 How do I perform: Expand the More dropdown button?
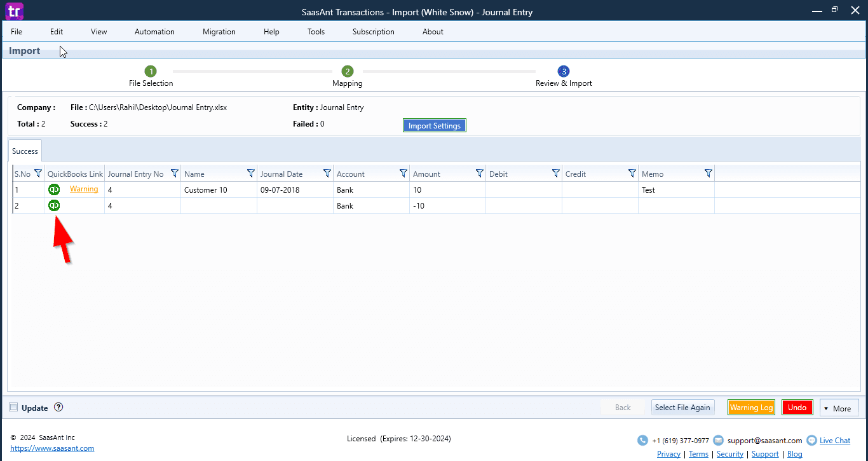click(x=839, y=408)
